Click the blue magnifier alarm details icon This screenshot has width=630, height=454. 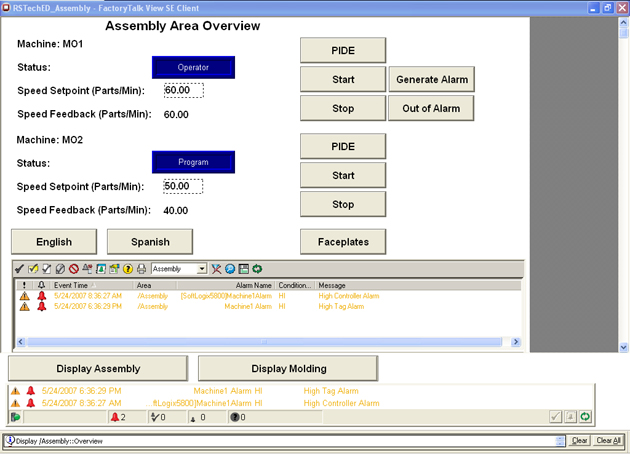pyautogui.click(x=230, y=269)
